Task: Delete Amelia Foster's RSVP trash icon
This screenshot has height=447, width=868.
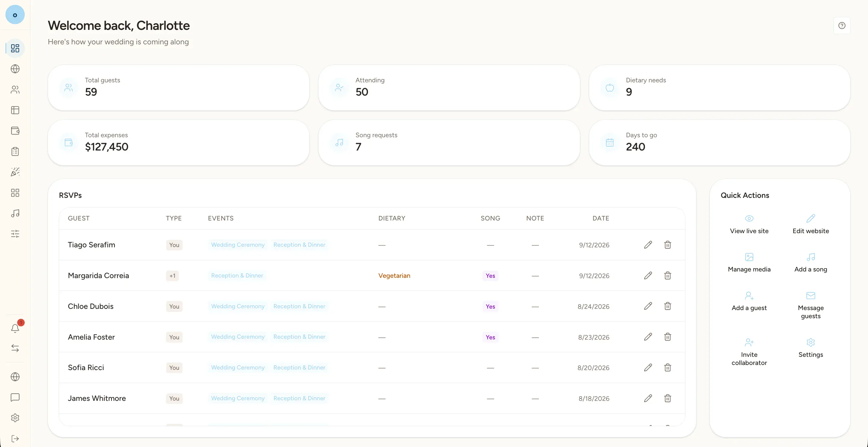Action: click(x=668, y=337)
